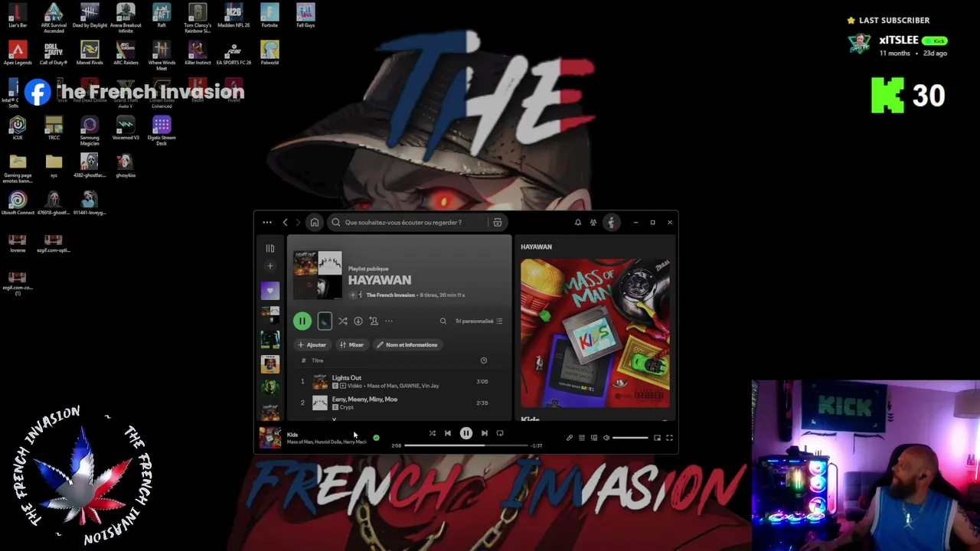Open the Browse icon in search bar
The width and height of the screenshot is (980, 551).
point(498,223)
